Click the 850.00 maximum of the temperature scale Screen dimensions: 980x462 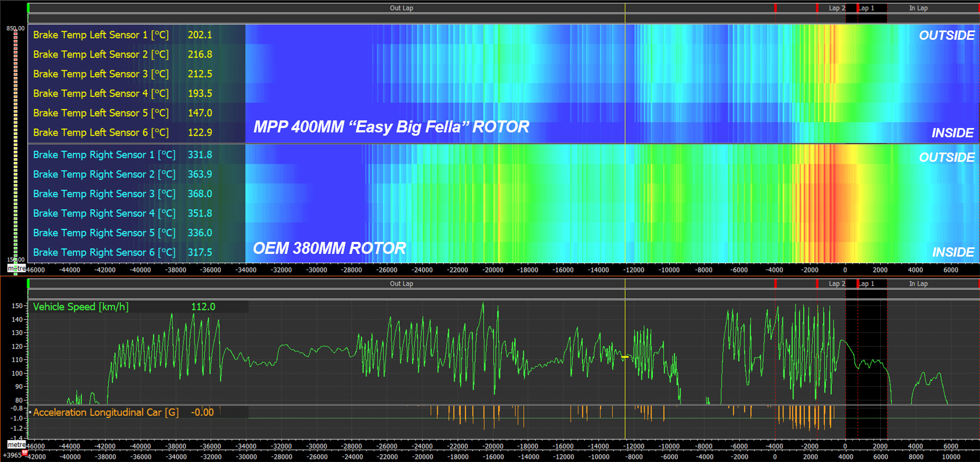(15, 28)
